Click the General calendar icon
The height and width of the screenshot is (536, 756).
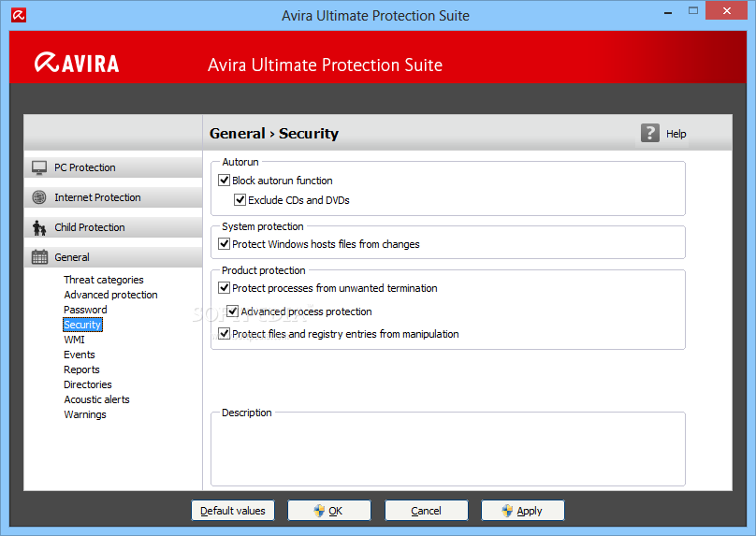tap(39, 257)
